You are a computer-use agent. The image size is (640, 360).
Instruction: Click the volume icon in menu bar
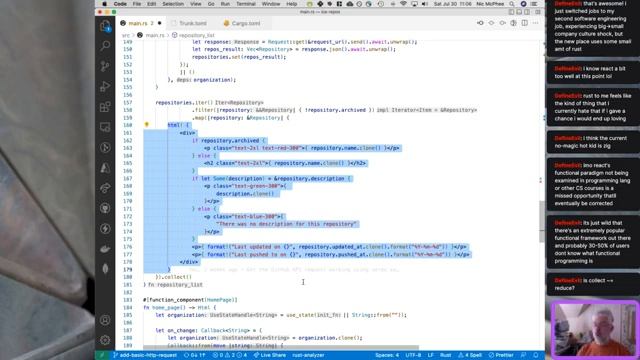click(x=424, y=4)
